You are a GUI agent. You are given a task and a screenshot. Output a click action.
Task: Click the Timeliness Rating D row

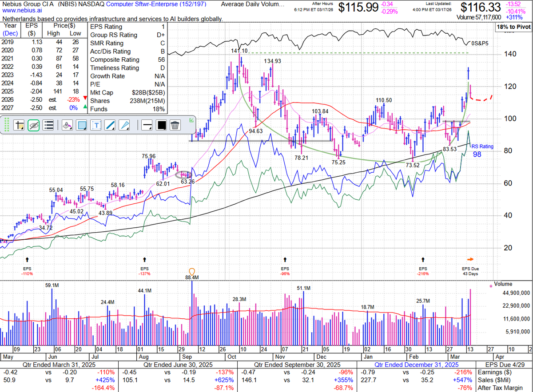(127, 68)
